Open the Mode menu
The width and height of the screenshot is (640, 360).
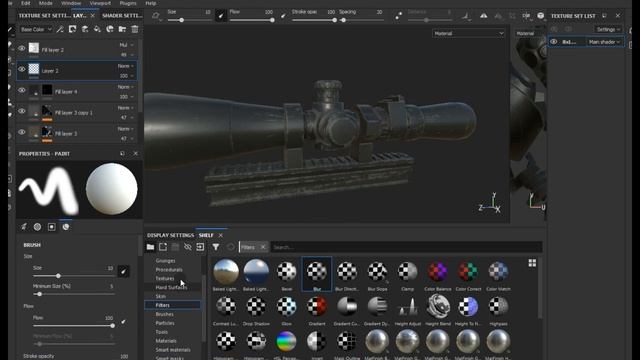pyautogui.click(x=45, y=3)
